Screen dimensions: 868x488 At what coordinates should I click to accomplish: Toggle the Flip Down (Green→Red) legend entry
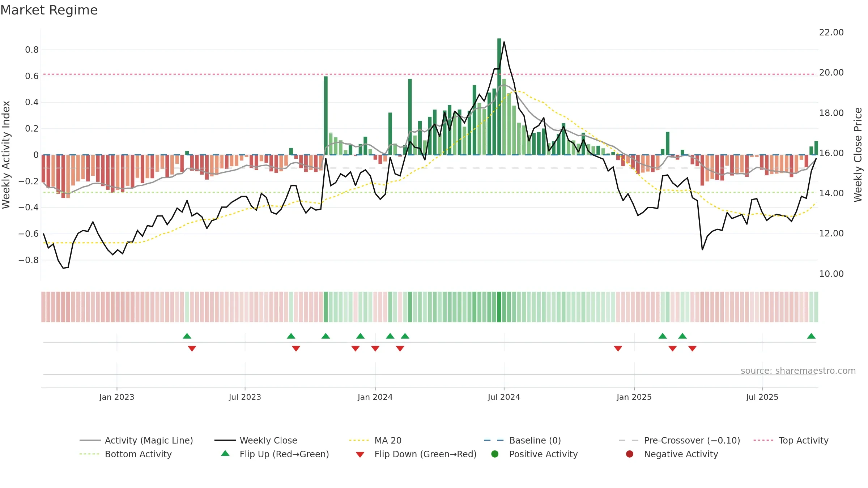(416, 454)
